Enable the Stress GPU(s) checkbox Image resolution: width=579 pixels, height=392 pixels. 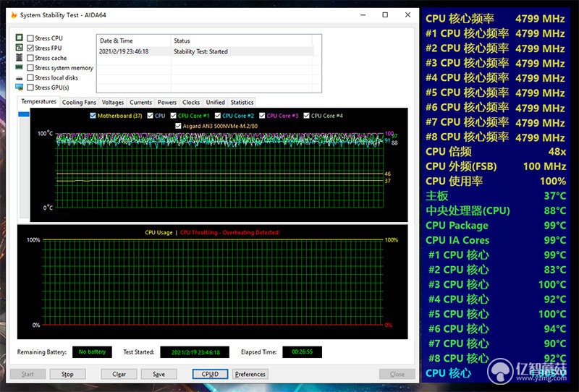coord(30,88)
